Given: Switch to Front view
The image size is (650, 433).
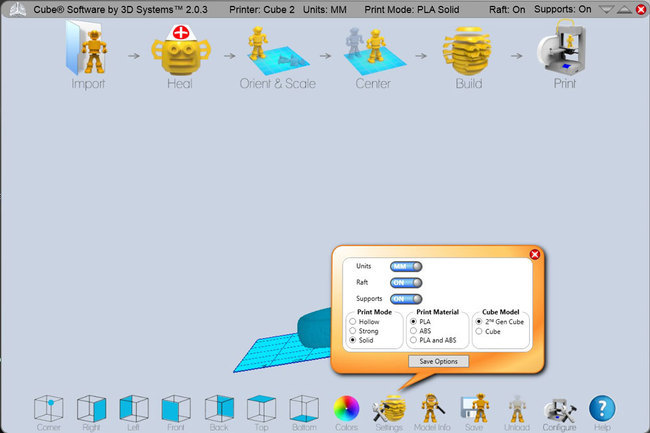Looking at the screenshot, I should 176,408.
